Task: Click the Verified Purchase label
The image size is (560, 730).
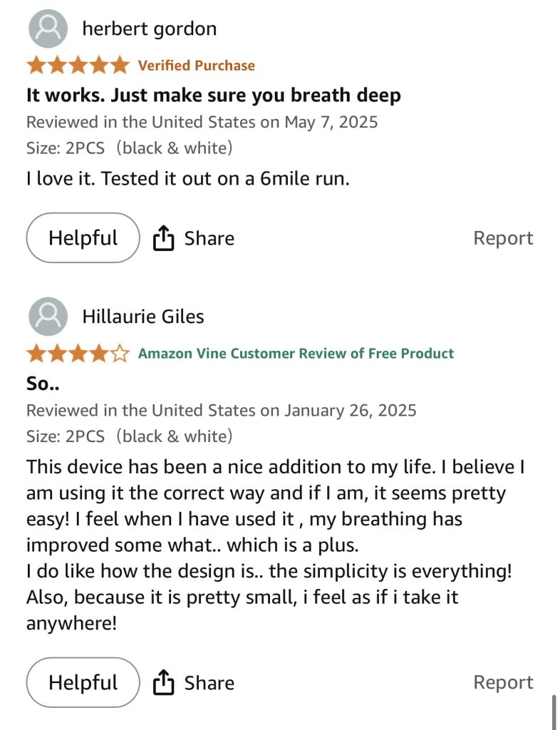Action: 196,66
